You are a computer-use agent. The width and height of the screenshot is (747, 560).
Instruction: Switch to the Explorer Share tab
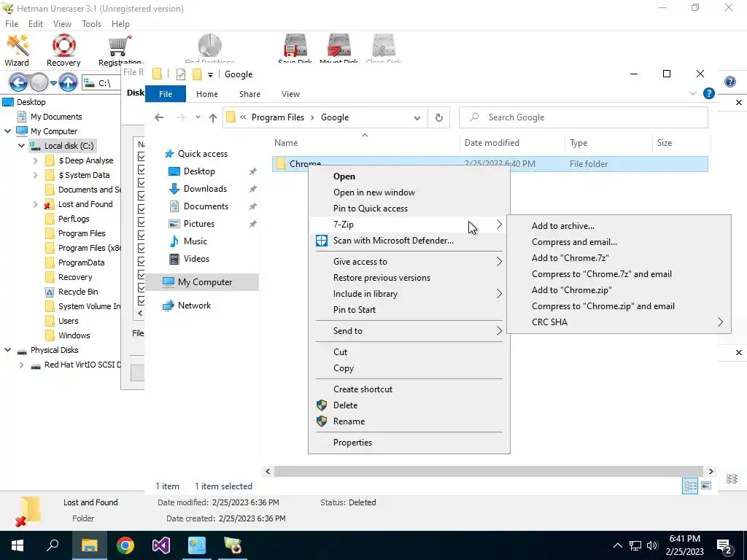(249, 94)
